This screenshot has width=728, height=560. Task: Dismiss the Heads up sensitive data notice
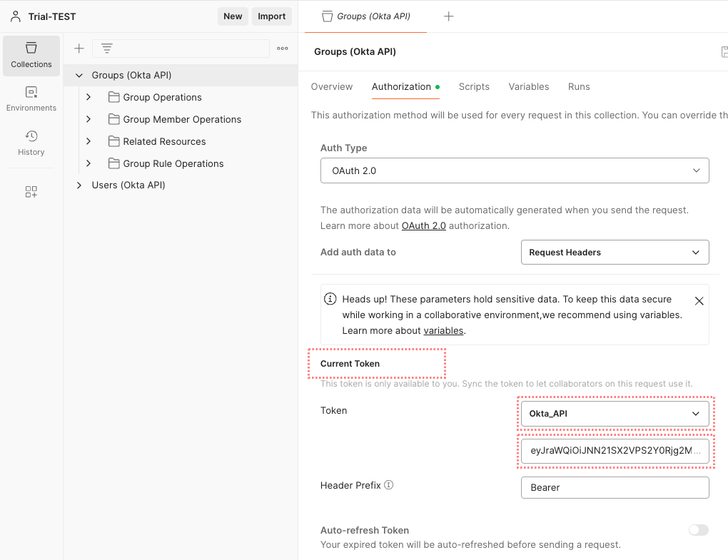[699, 301]
